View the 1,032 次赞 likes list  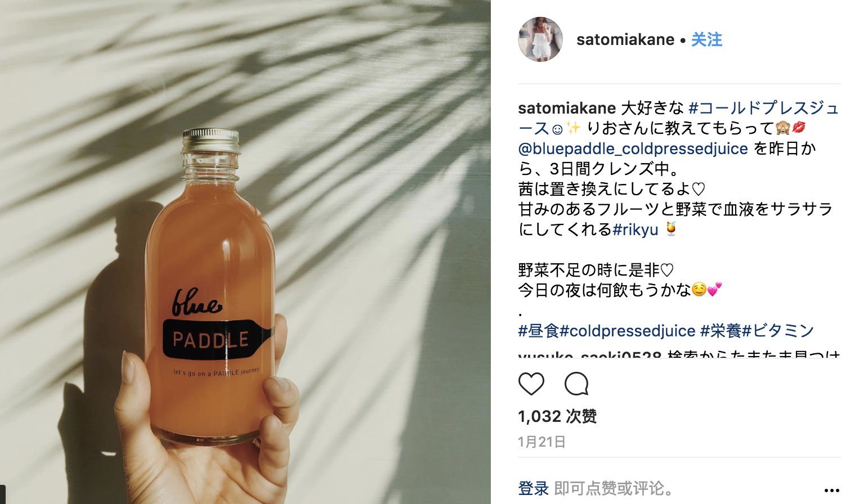557,416
